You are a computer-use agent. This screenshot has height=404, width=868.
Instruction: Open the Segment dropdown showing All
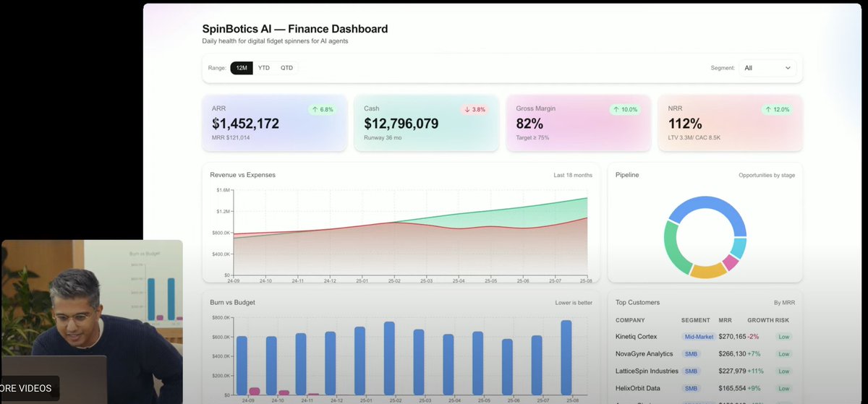767,68
